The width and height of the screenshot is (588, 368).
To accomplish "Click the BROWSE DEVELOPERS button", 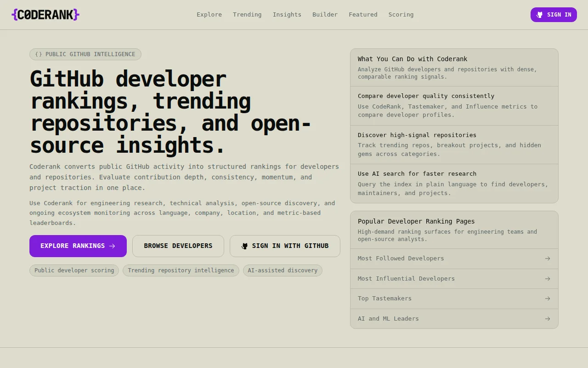I will (178, 246).
